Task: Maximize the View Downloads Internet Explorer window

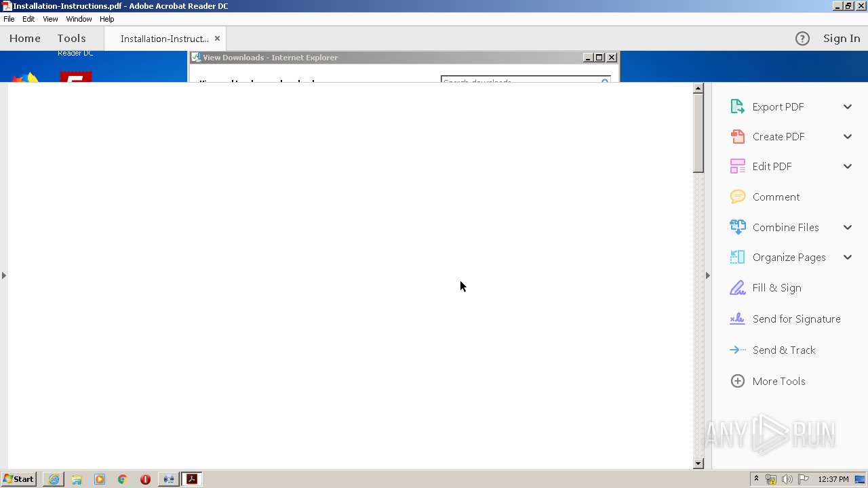Action: [x=599, y=58]
